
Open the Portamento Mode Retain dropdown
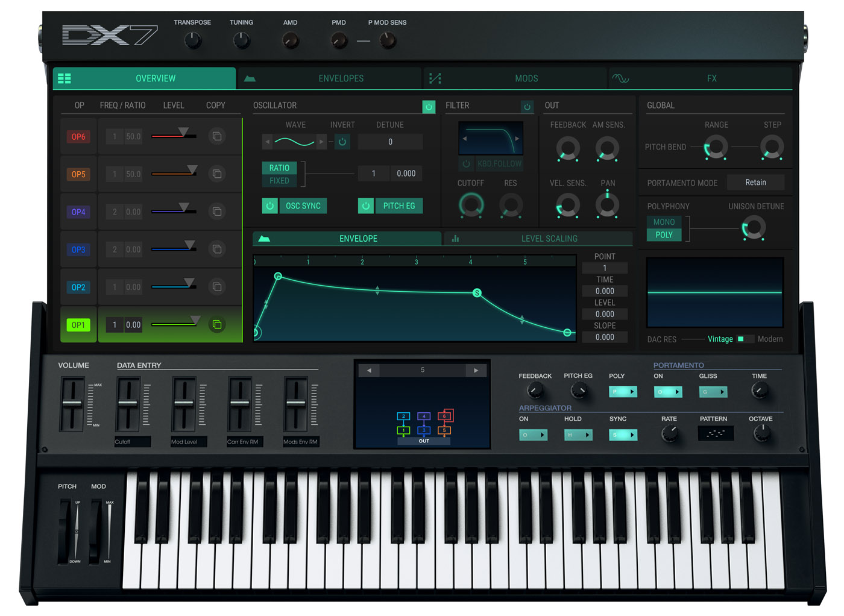[755, 183]
